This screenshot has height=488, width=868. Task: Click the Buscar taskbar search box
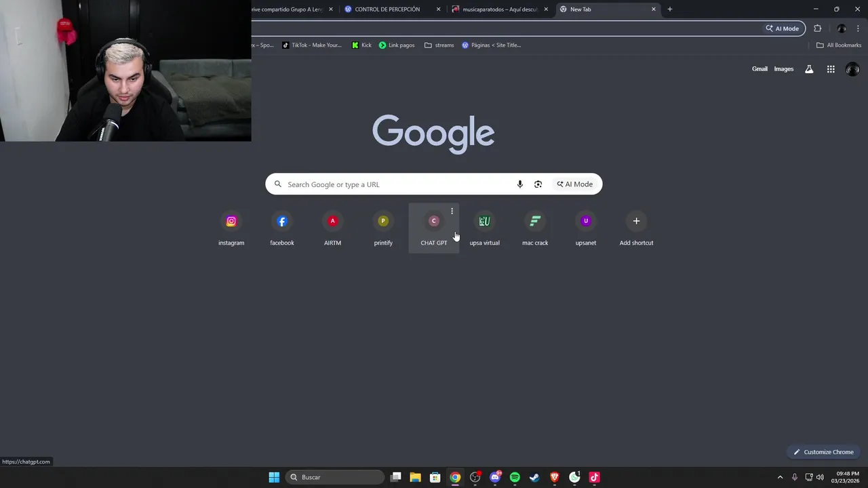click(335, 477)
